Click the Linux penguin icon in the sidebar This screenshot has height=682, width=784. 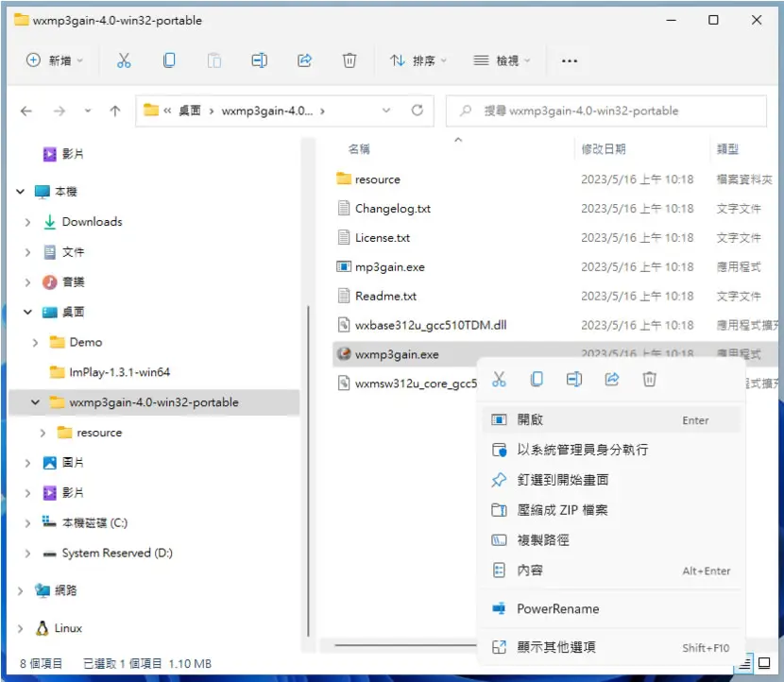point(43,628)
